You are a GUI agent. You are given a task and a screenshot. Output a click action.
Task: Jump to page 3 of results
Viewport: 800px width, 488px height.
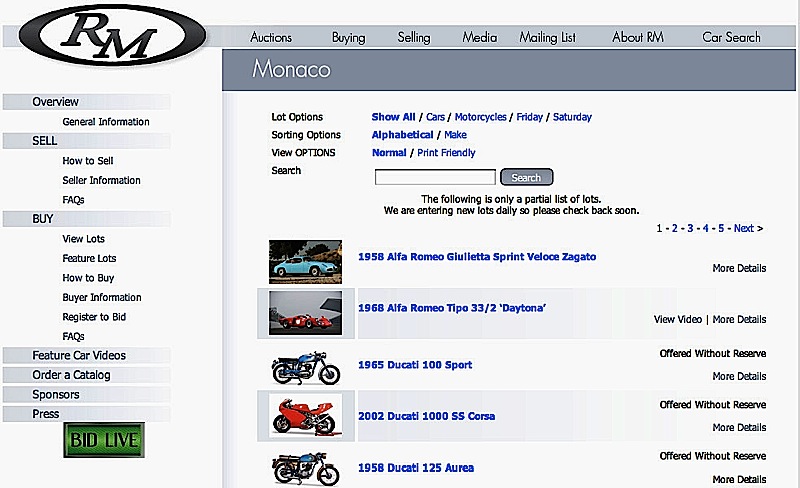[689, 228]
